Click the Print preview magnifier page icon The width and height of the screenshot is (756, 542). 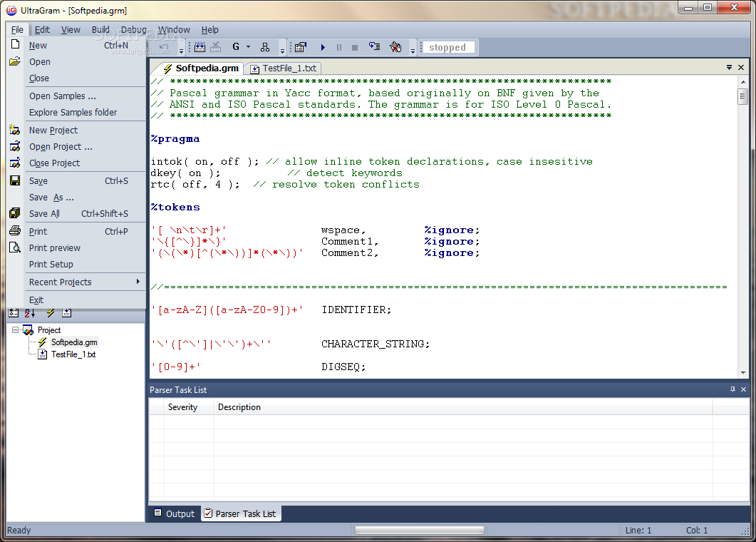coord(15,247)
